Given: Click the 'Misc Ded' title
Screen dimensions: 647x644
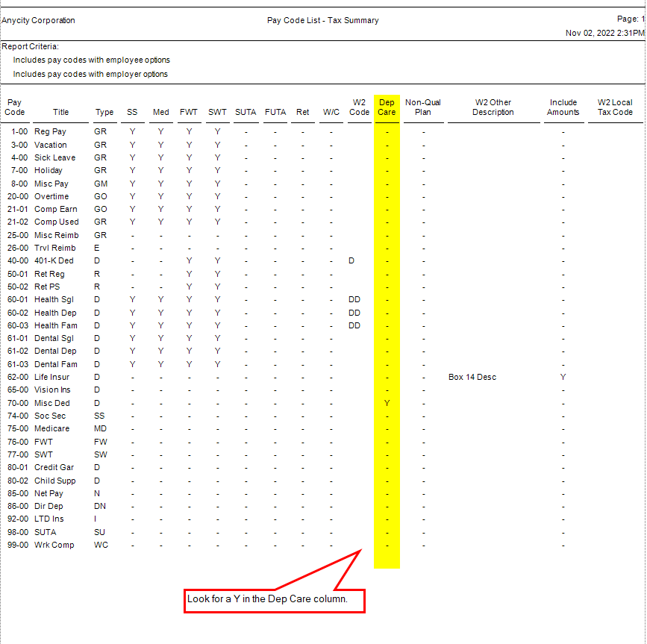Looking at the screenshot, I should coord(52,403).
